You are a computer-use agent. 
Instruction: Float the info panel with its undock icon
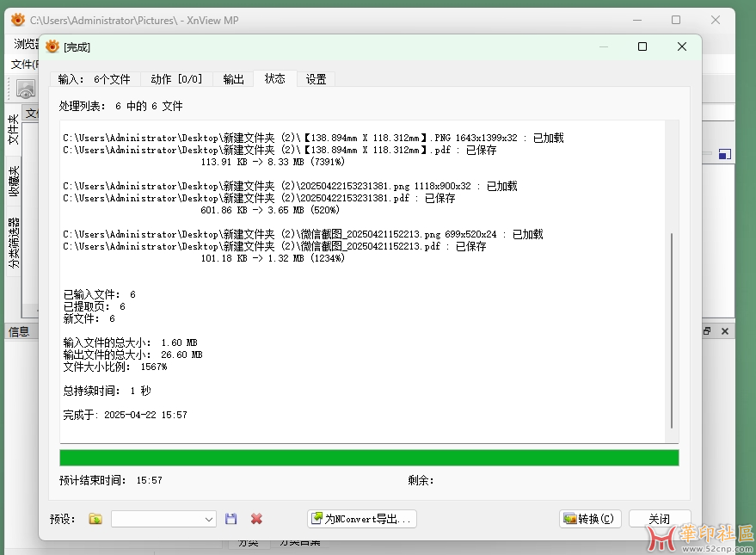[x=708, y=331]
